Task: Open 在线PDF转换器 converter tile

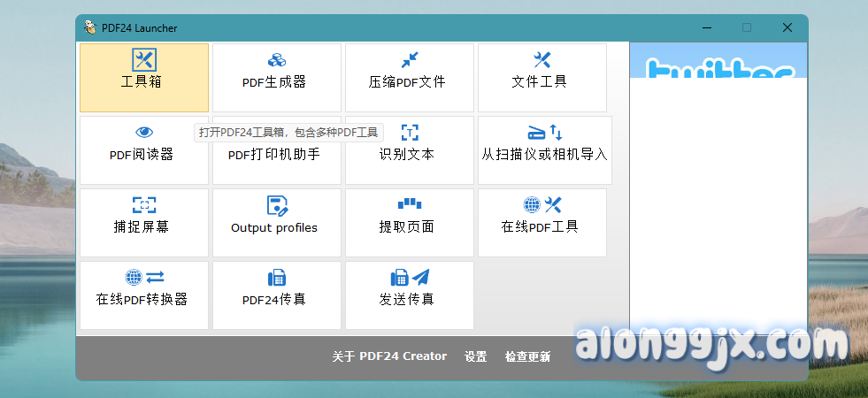Action: pyautogui.click(x=144, y=295)
